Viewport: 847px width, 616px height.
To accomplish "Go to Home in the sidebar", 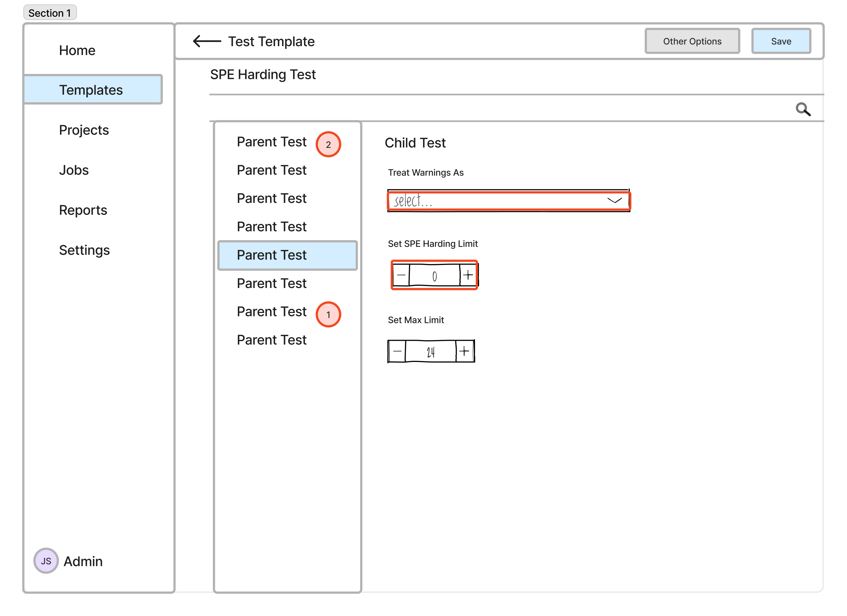I will tap(77, 50).
